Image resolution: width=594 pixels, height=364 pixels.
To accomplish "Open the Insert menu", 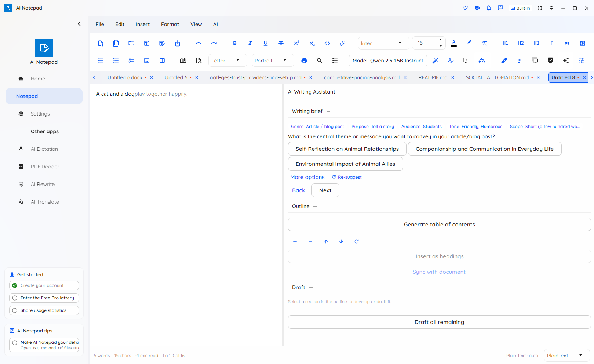I will (143, 24).
